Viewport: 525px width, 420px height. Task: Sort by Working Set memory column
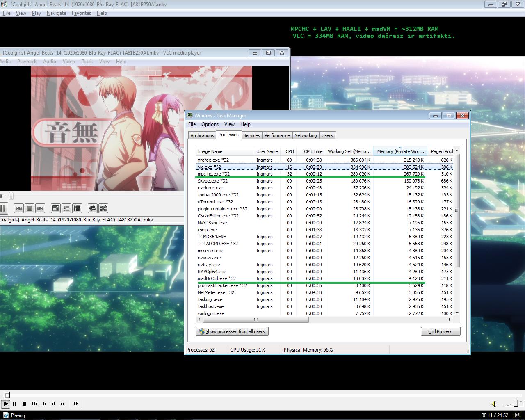point(349,151)
